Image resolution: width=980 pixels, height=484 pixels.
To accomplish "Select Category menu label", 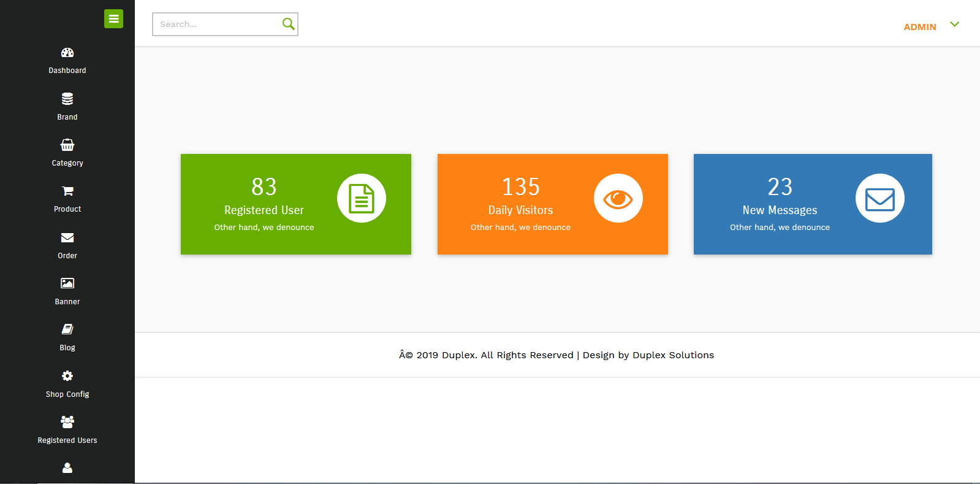I will point(67,163).
